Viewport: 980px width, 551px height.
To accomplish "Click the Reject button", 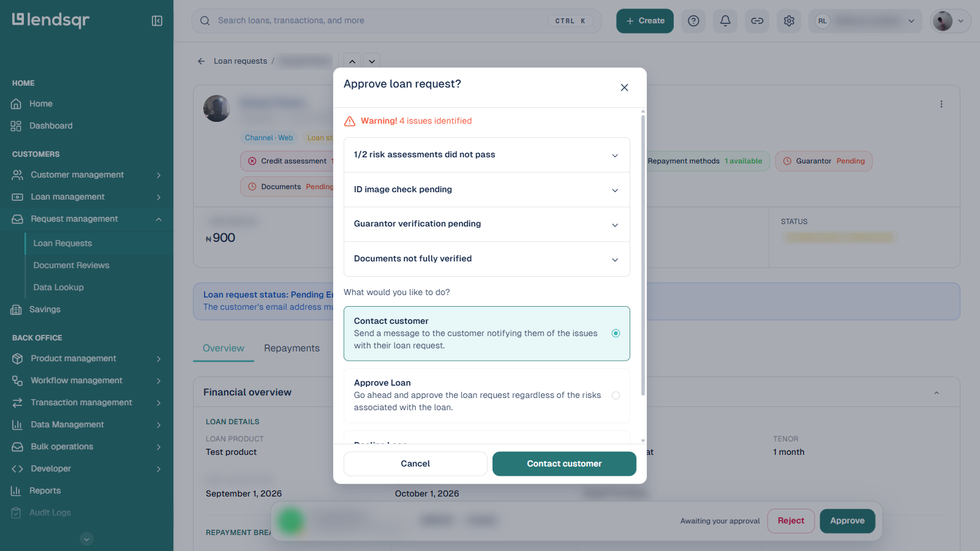I will pos(791,521).
